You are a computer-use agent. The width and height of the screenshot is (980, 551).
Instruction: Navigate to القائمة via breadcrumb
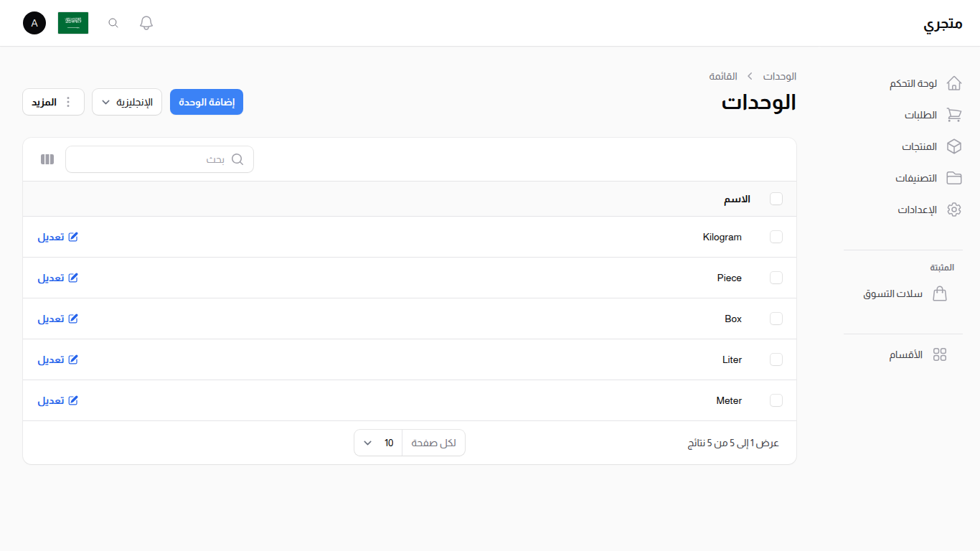tap(725, 76)
